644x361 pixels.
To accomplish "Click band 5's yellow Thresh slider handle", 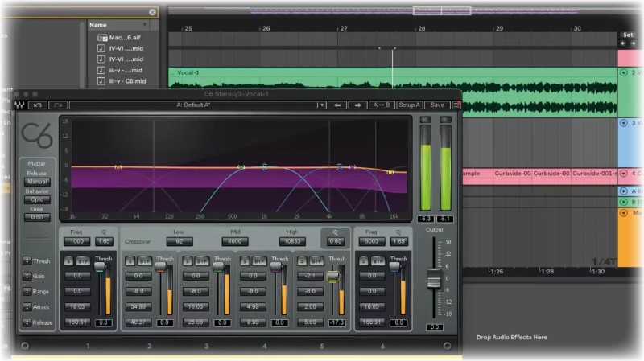I will [333, 277].
